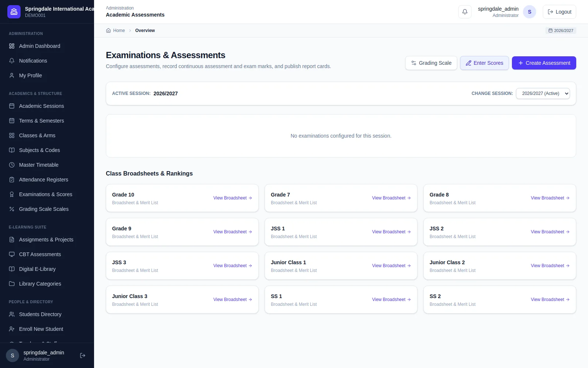View Broadsheet for JSS 2

point(550,232)
